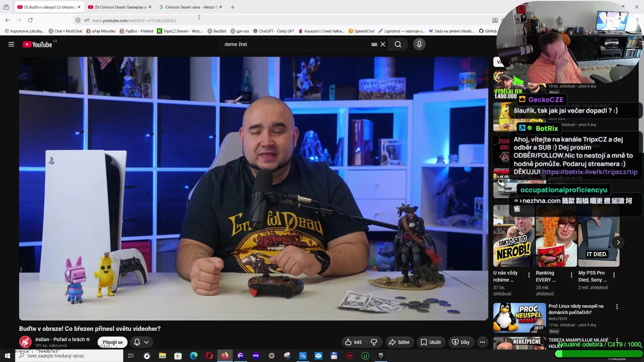Open the 'Proč Linux nikdy neuspěl' video thumbnail

(519, 317)
